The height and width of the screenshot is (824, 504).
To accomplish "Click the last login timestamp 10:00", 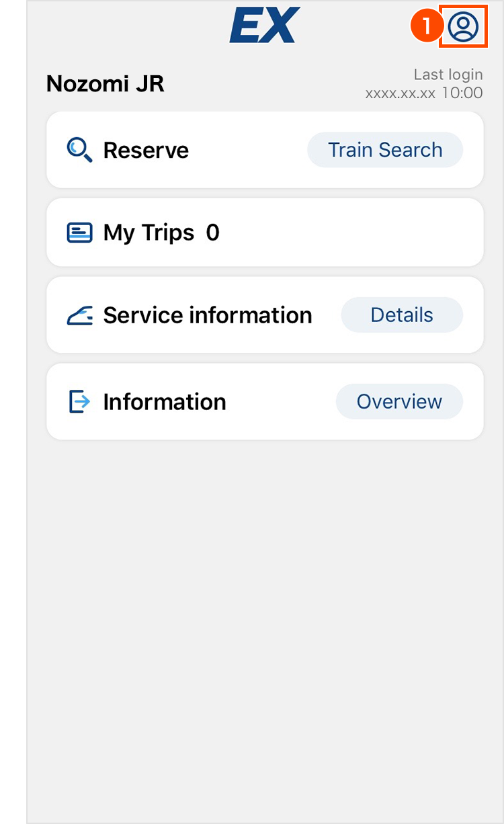I will (462, 93).
